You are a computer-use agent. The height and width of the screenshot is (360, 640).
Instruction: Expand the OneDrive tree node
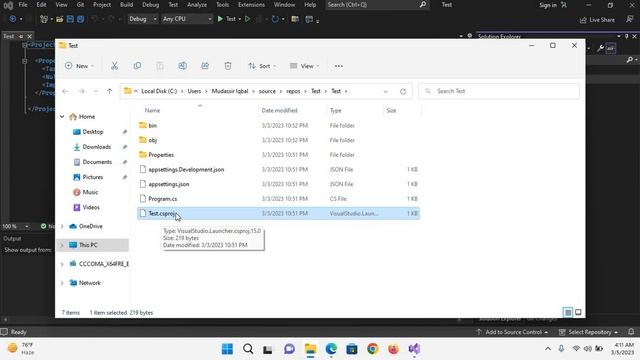point(62,226)
